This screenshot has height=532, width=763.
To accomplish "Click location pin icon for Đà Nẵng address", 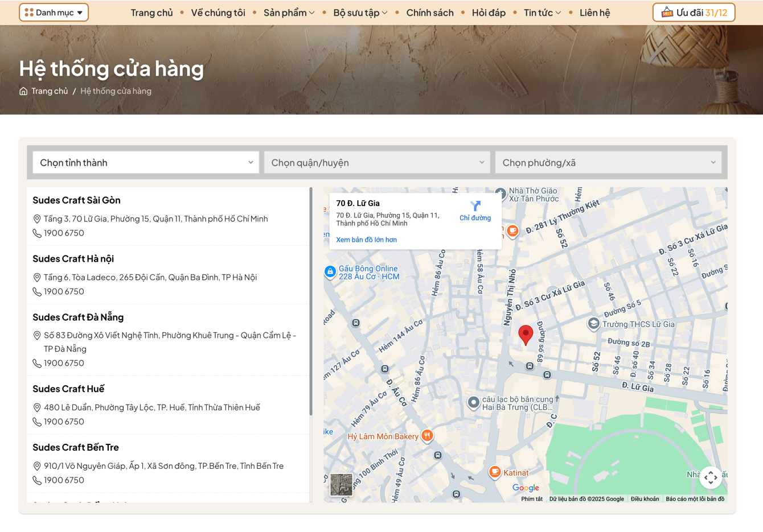I will point(37,336).
